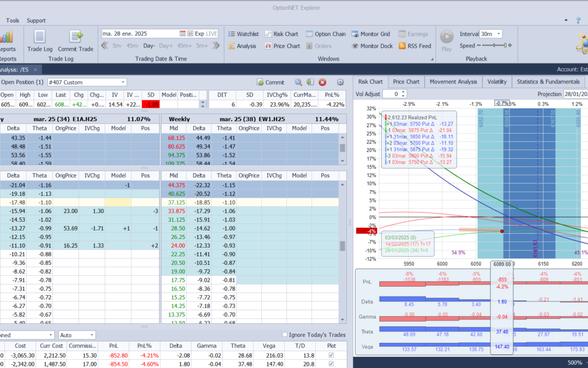Open the Watchlist window
588x368 pixels.
coord(243,34)
